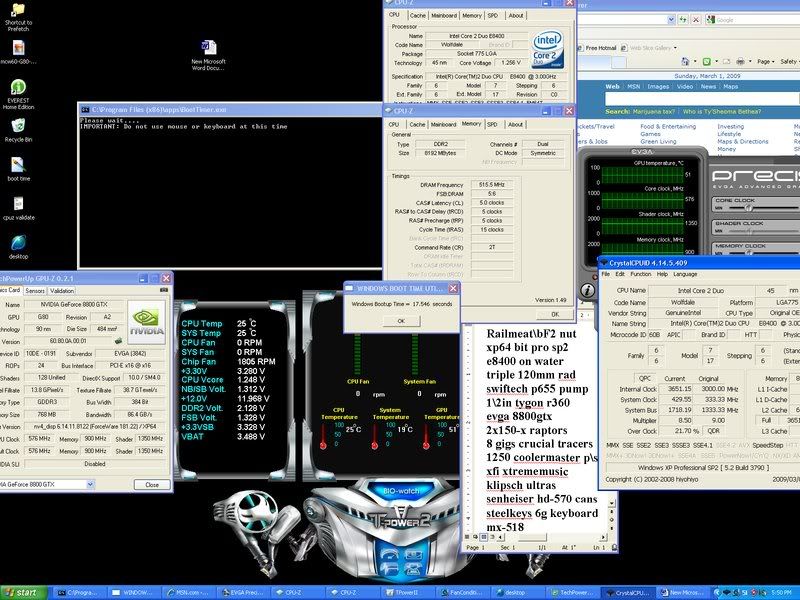800x600 pixels.
Task: Switch to the Sensors tab in GPU-Z
Action: 35,290
